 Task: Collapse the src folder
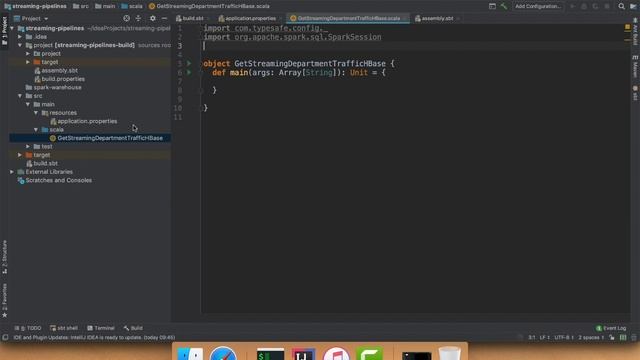point(20,96)
